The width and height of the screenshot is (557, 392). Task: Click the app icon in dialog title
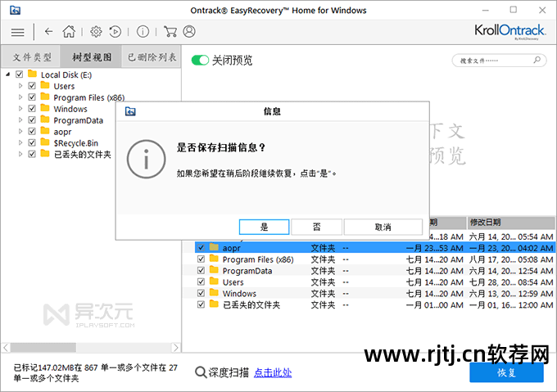[x=130, y=112]
